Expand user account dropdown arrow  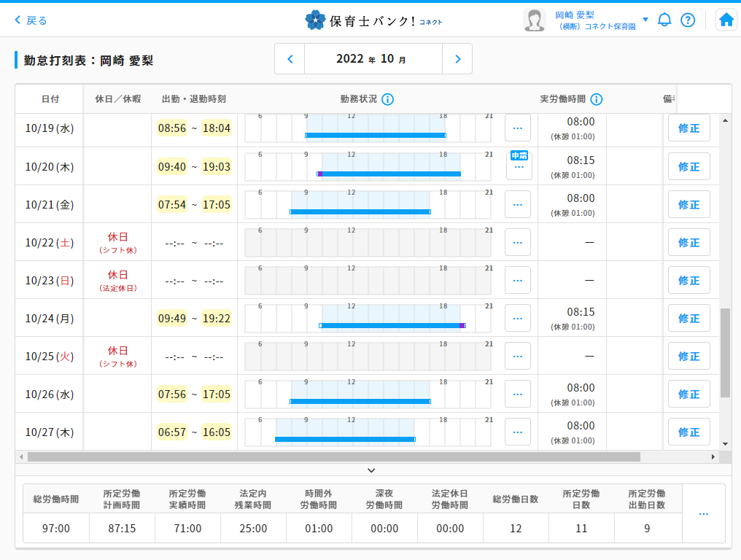pyautogui.click(x=645, y=20)
